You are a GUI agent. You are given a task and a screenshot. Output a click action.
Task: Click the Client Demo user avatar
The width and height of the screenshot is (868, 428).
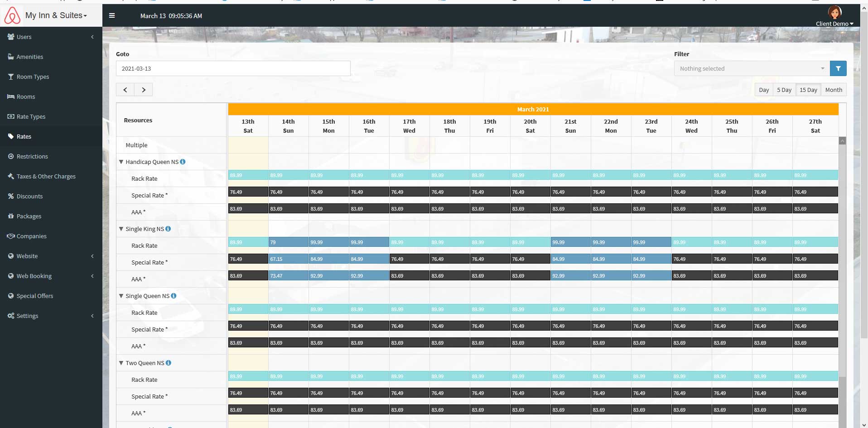pyautogui.click(x=834, y=12)
